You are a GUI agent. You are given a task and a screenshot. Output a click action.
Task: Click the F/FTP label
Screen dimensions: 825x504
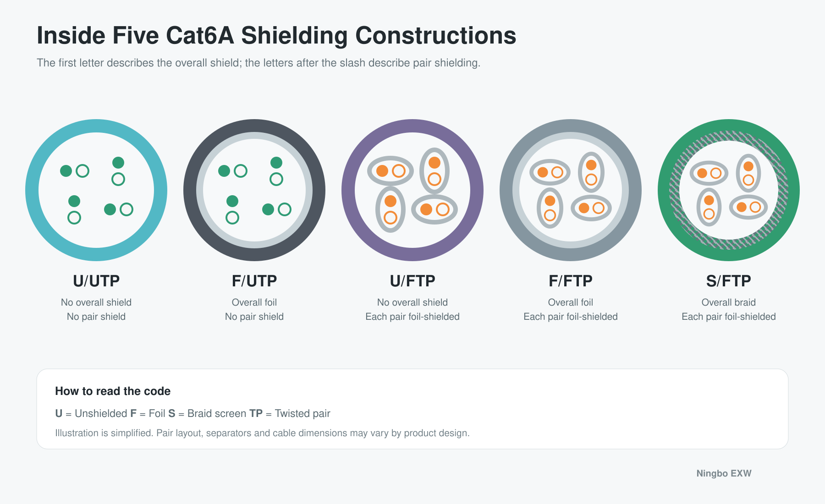click(571, 281)
